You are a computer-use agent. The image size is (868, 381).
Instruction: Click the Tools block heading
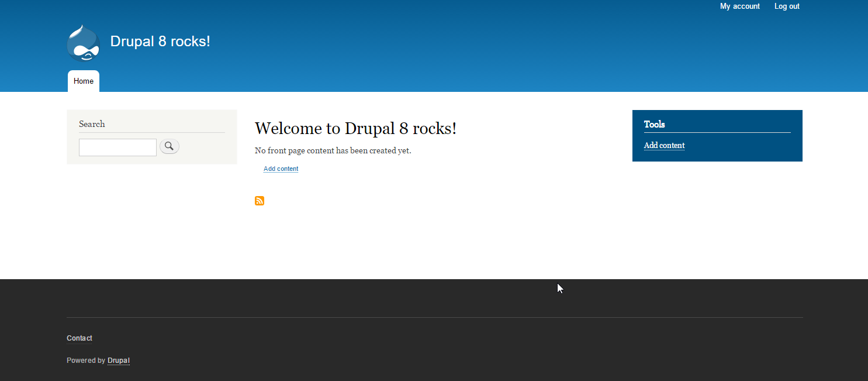point(655,124)
